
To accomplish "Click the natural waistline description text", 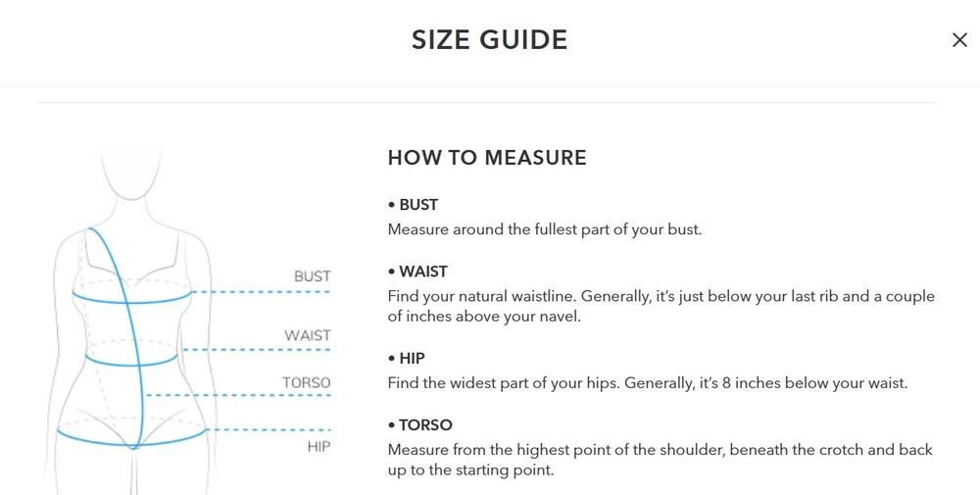I will (661, 306).
